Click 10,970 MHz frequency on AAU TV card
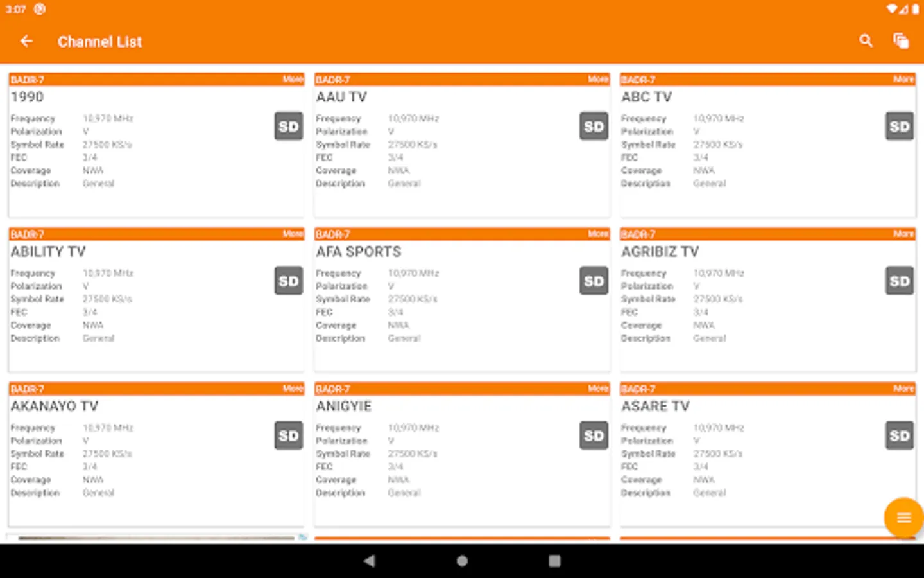Screen dimensions: 924x578 tap(414, 119)
